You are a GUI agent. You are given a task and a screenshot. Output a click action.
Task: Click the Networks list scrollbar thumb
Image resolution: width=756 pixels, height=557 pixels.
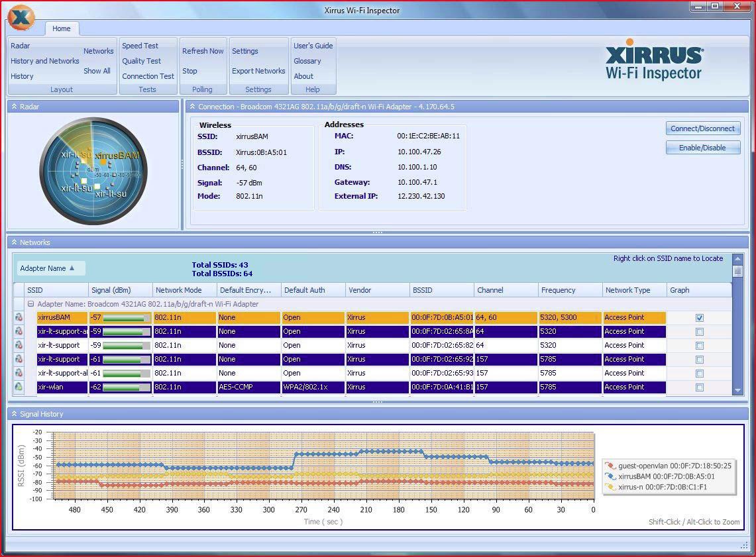click(x=737, y=272)
